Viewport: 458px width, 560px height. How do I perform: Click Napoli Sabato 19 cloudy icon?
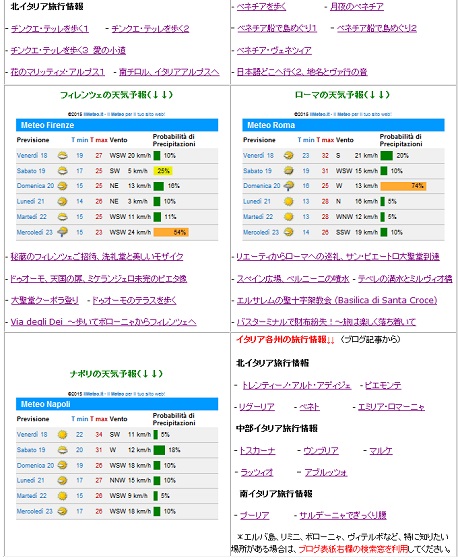63,450
